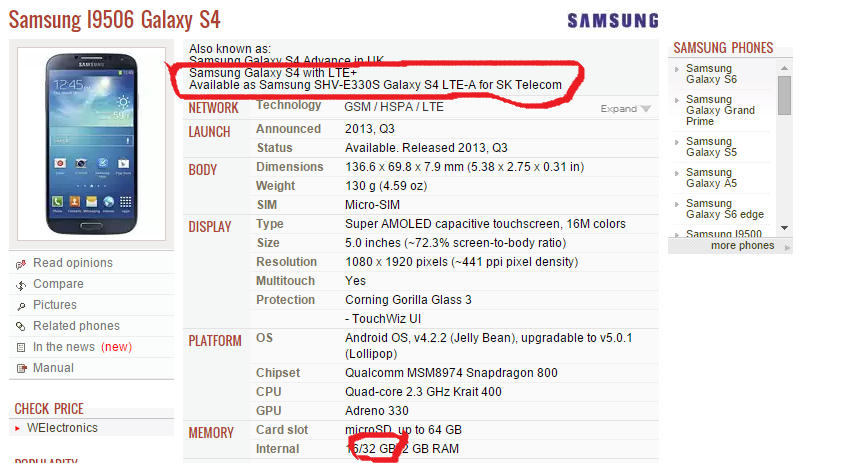Click 'Available. Released 2013, Q3' value

(426, 148)
